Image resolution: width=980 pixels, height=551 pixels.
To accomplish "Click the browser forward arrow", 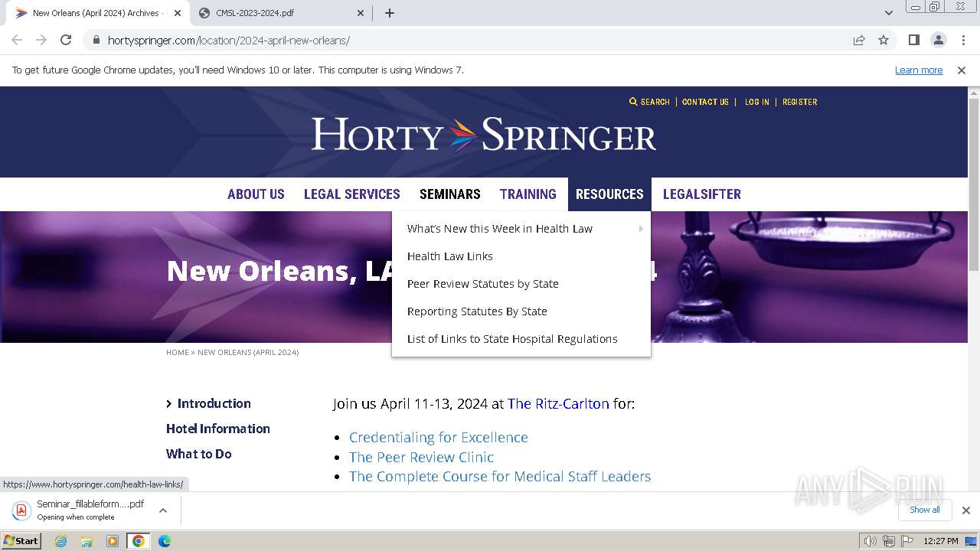I will pyautogui.click(x=41, y=40).
